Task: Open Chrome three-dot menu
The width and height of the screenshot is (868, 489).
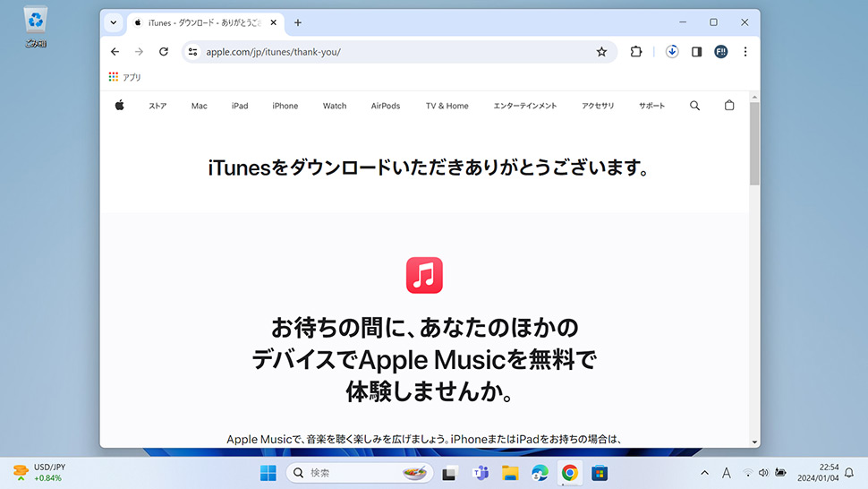Action: point(745,52)
